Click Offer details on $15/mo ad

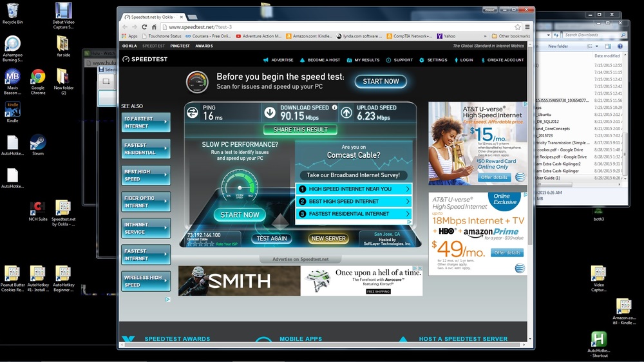click(x=494, y=178)
